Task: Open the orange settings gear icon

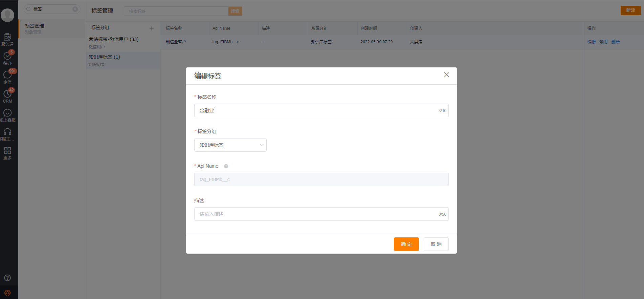Action: [x=7, y=293]
